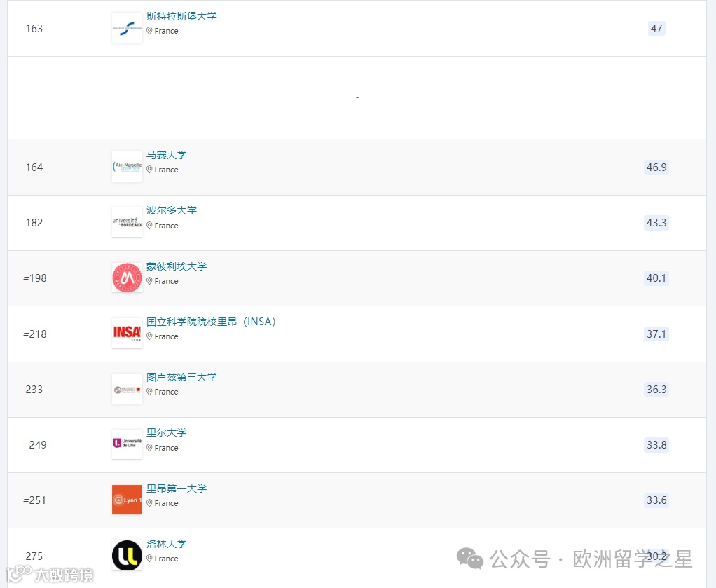716x588 pixels.
Task: Click the score badge showing 47
Action: coord(656,29)
